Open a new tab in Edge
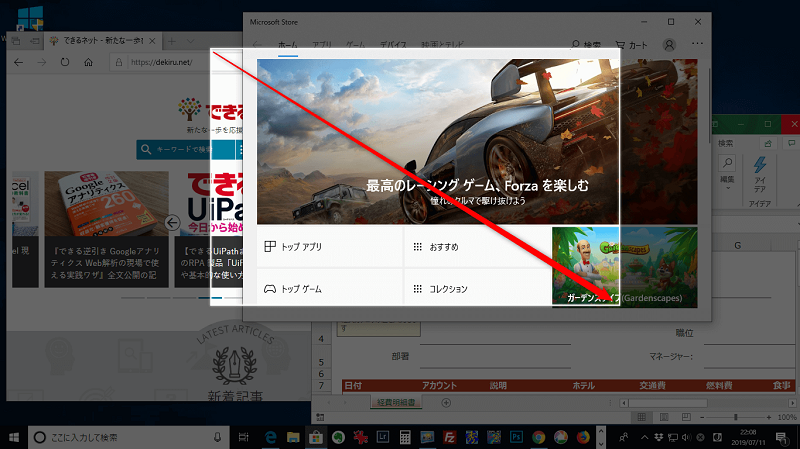The width and height of the screenshot is (800, 449). 171,40
